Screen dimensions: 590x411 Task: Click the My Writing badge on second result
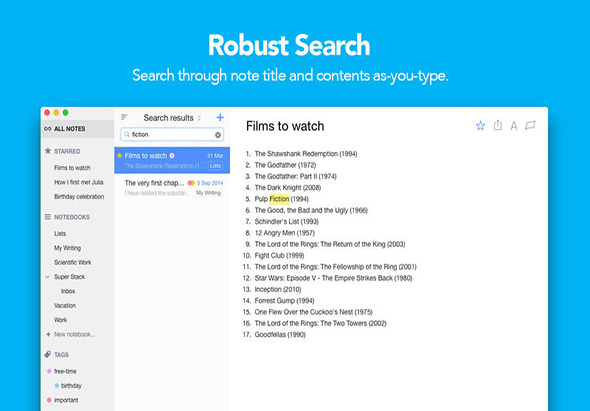click(x=208, y=193)
